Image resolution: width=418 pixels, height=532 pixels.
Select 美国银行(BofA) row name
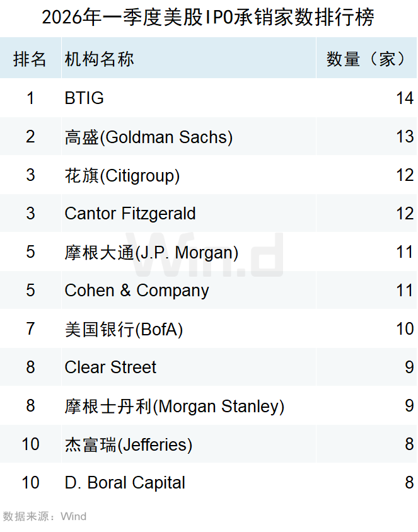[124, 330]
